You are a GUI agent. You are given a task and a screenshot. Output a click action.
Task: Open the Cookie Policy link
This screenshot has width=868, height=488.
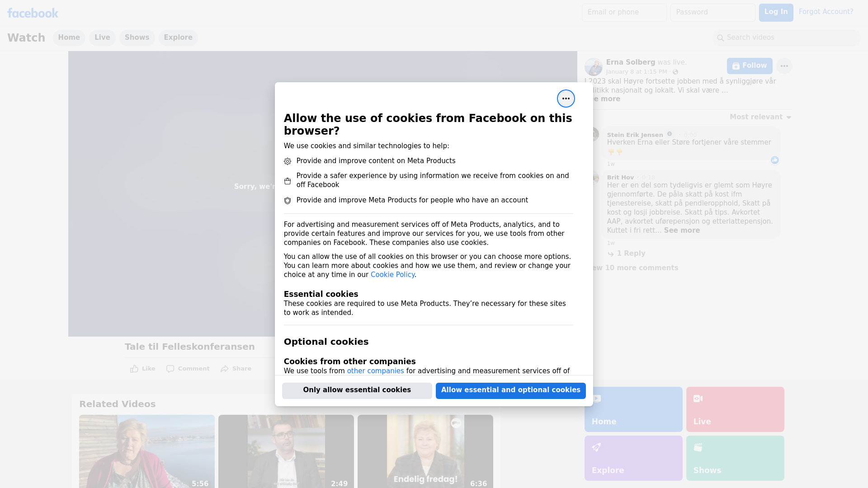[x=392, y=275]
